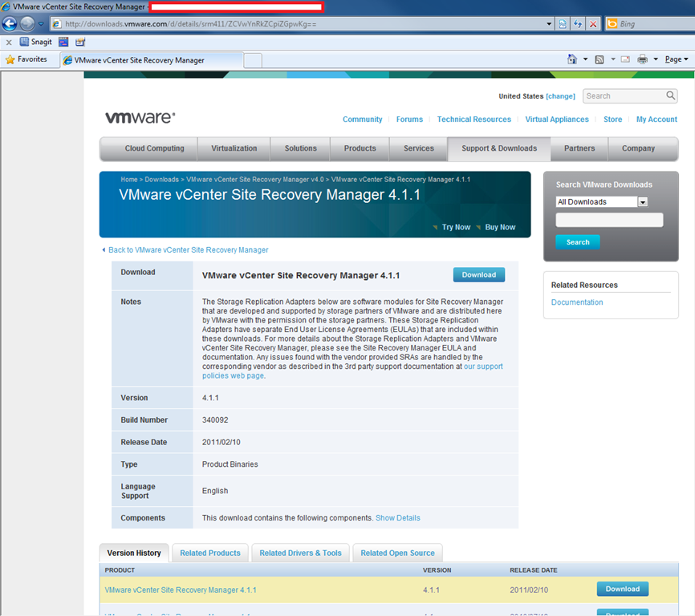
Task: Expand components with Show Details link
Action: tap(397, 518)
